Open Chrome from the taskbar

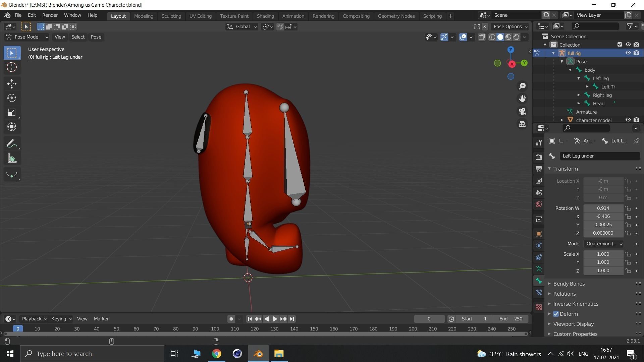(x=216, y=354)
